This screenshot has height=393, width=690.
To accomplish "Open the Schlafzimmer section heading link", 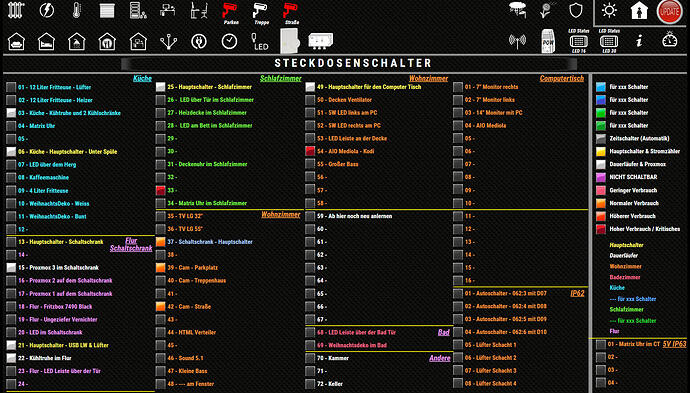I will pos(280,78).
